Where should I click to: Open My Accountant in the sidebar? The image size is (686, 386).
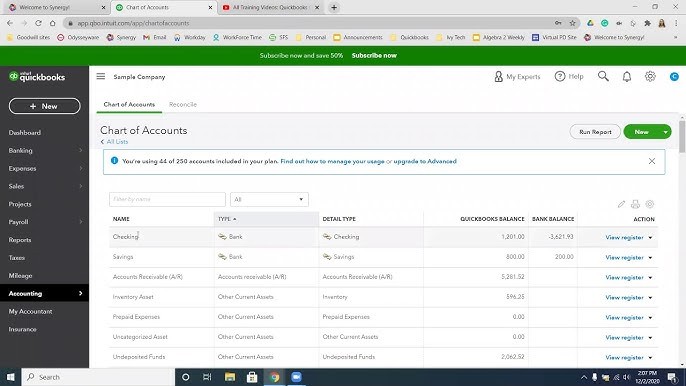click(30, 311)
